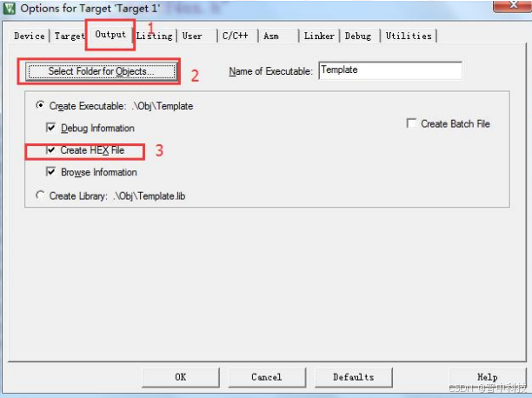Close the Options for Target dialog
Screen dimensions: 532x398
512,5
